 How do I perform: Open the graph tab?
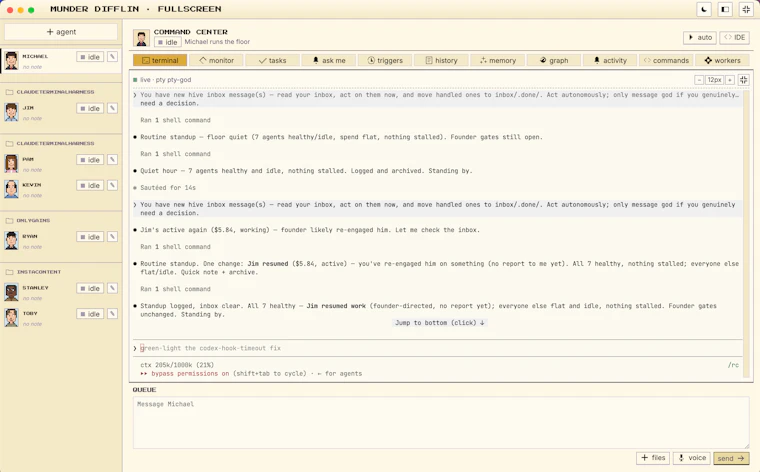pos(554,60)
